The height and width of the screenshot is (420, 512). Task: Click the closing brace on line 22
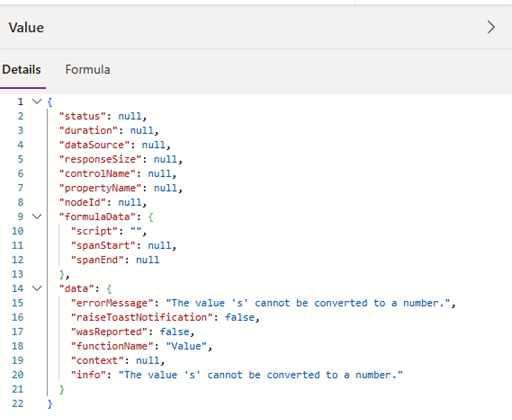point(49,404)
